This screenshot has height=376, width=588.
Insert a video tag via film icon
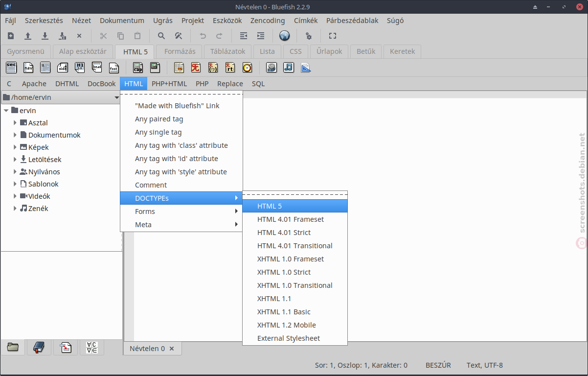[x=271, y=68]
